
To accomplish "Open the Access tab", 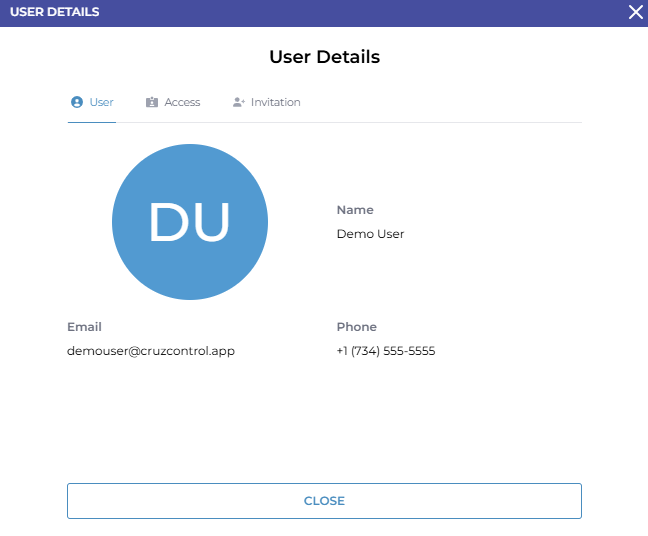I will point(182,102).
